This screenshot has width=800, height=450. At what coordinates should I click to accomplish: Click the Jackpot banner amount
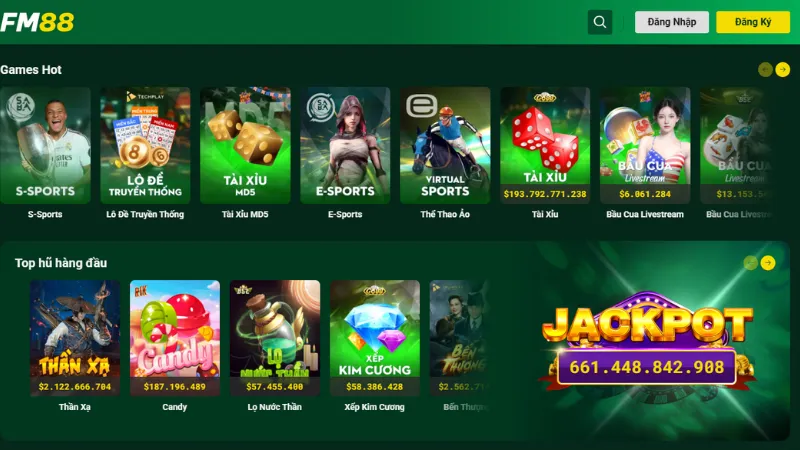tap(646, 367)
